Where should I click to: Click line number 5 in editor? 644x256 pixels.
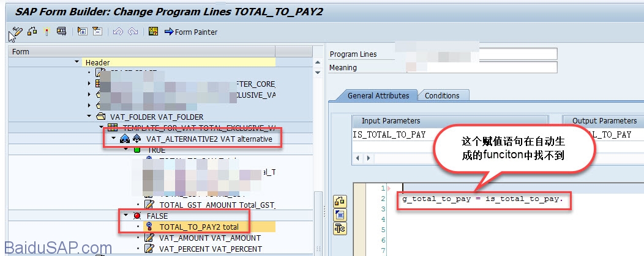[x=383, y=230]
